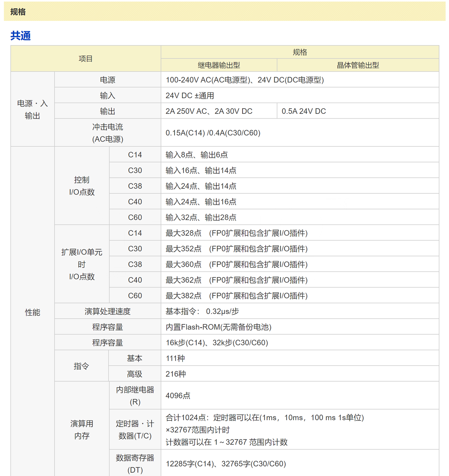Click the 内部继电器(R) label

135,395
